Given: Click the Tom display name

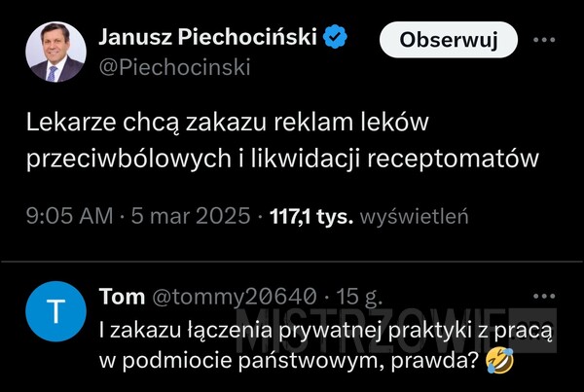Looking at the screenshot, I should 122,296.
